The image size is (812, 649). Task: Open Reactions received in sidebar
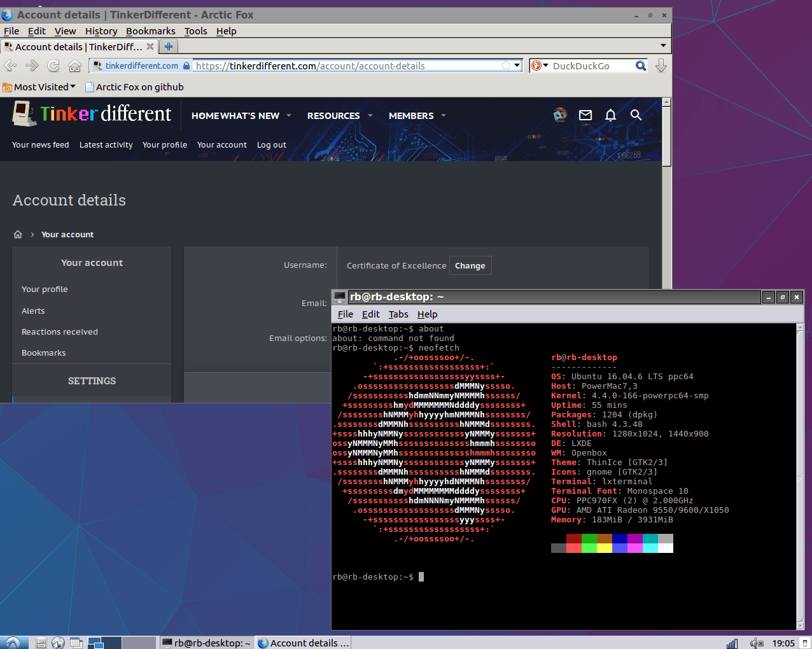point(60,331)
